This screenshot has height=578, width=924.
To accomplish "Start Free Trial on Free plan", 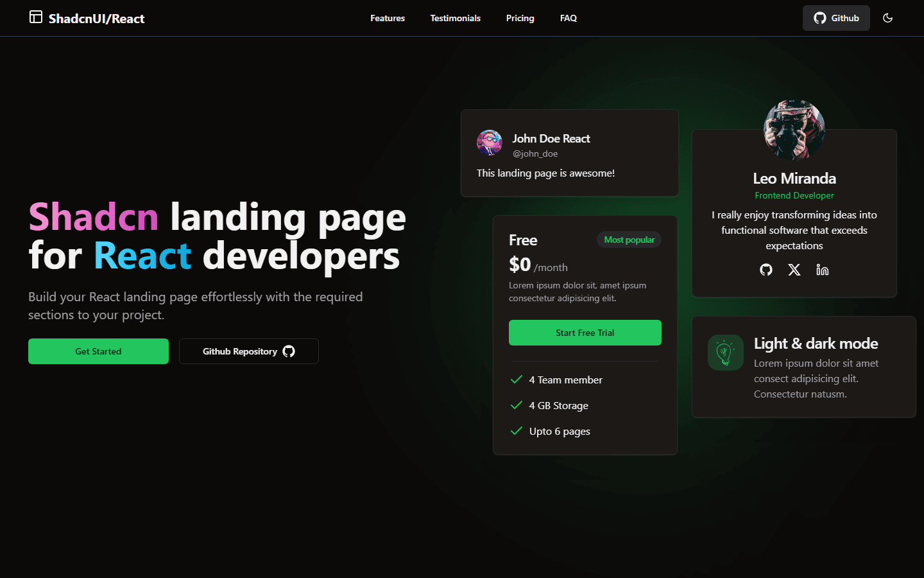I will (585, 333).
